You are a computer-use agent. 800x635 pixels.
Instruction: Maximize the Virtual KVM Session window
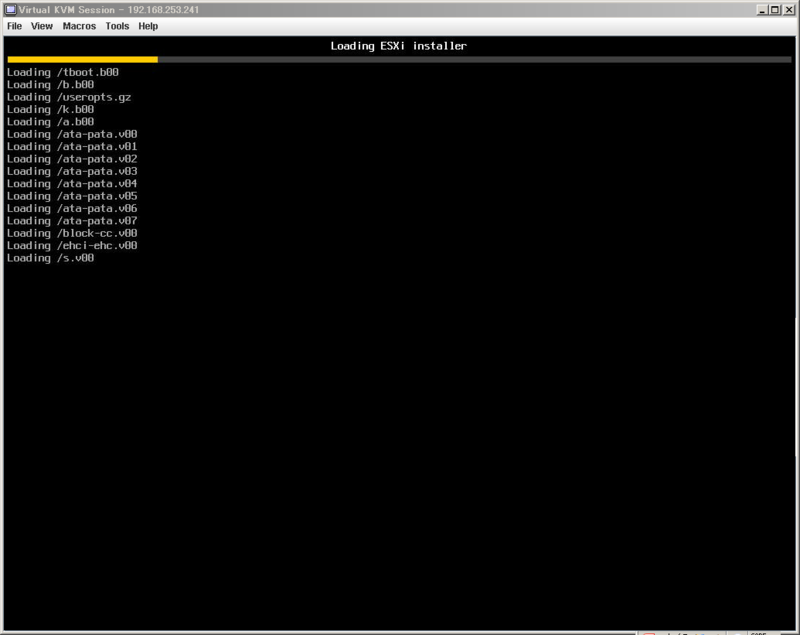pyautogui.click(x=774, y=10)
